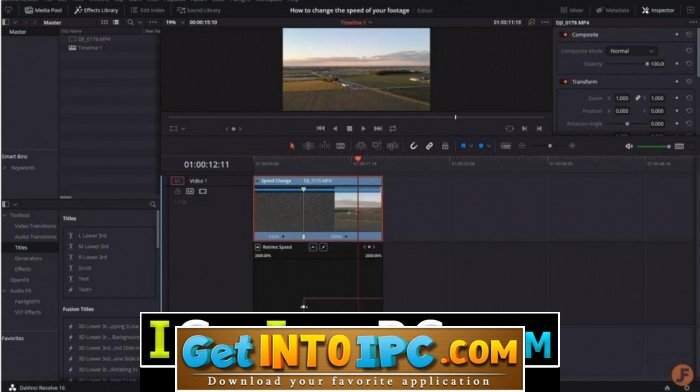The image size is (700, 392).
Task: Click the Match Frame icon
Action: click(x=509, y=129)
